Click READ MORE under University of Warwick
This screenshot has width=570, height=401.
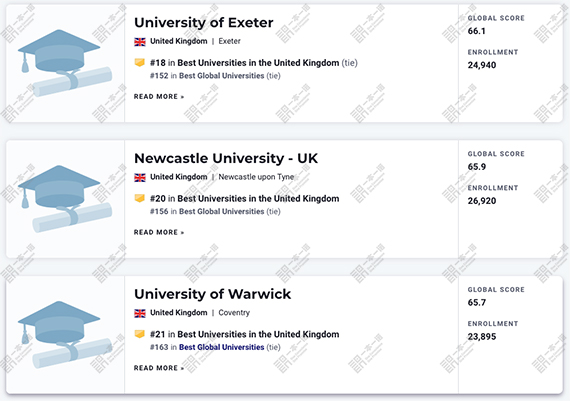coord(159,368)
